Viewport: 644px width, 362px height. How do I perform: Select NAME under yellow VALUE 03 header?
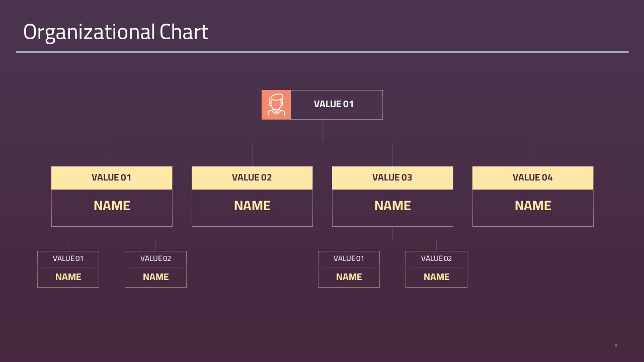tap(392, 206)
